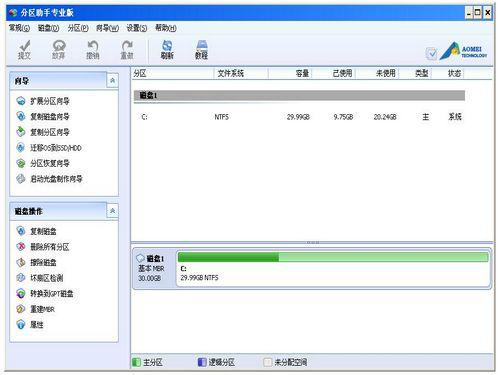Click the 重做 (Redo) toolbar icon
This screenshot has width=500, height=375.
127,50
